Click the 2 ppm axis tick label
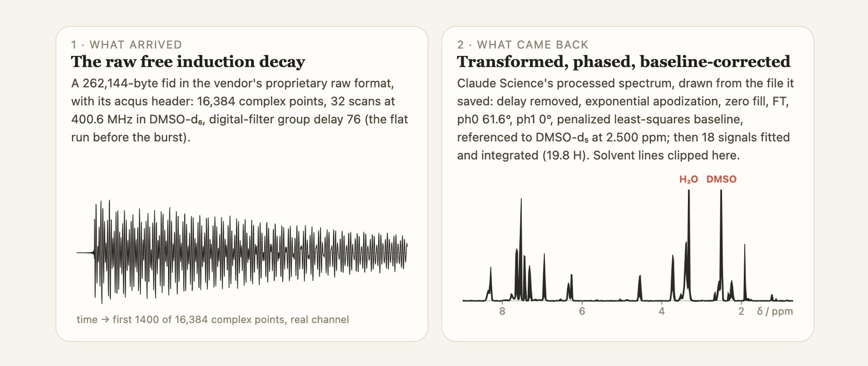The height and width of the screenshot is (366, 868). point(741,312)
